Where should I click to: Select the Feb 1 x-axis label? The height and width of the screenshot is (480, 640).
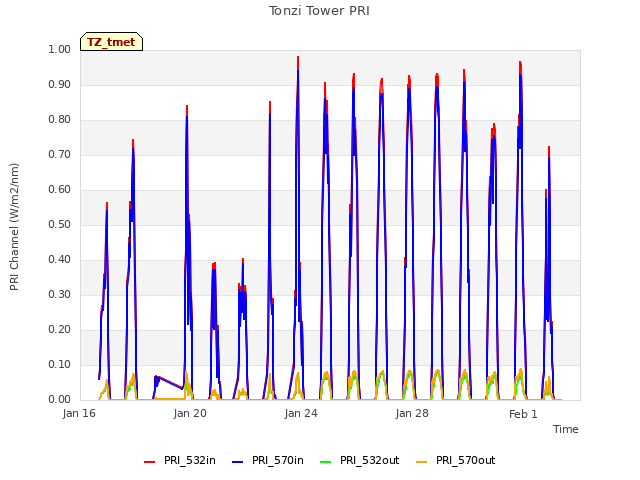(x=523, y=414)
